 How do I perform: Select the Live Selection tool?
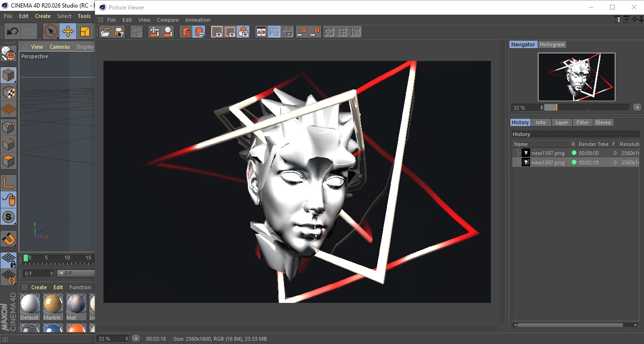tap(51, 32)
